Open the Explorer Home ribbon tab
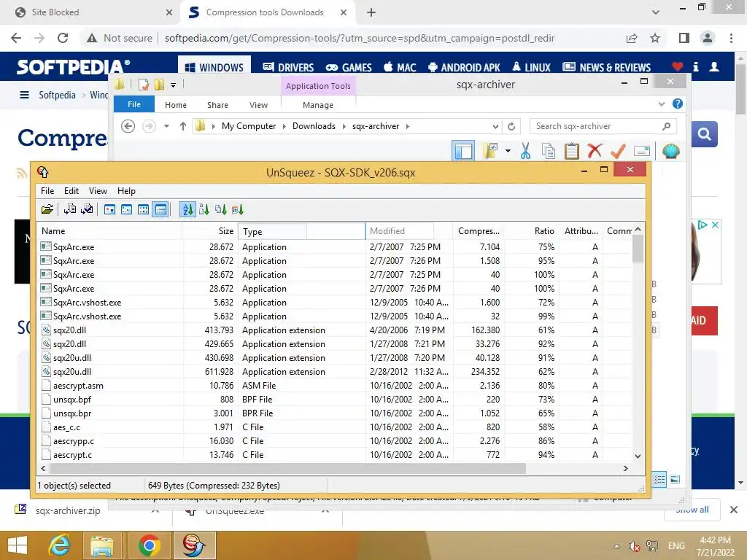The image size is (747, 560). point(176,105)
